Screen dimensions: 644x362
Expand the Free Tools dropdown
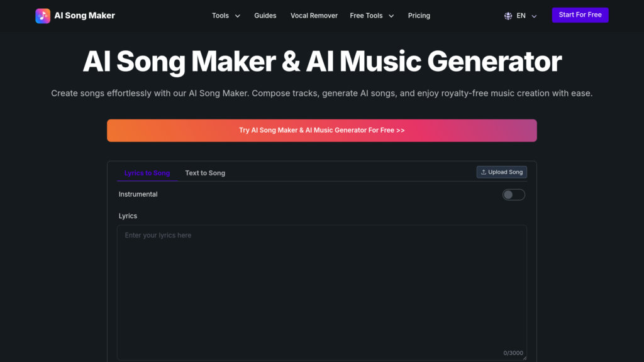366,15
